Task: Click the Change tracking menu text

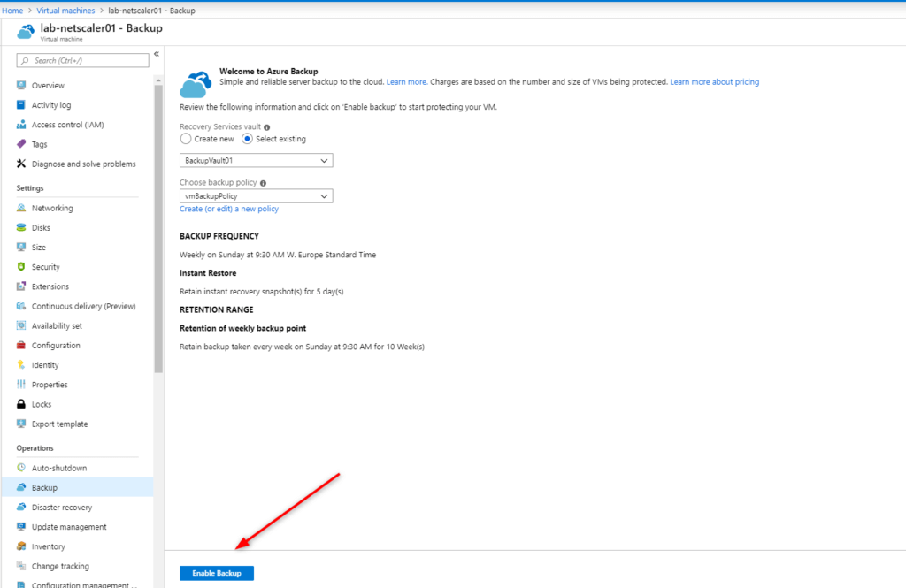Action: click(61, 566)
